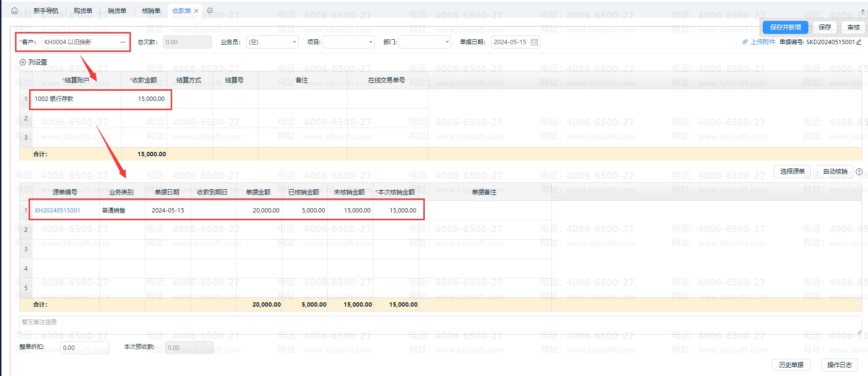Screen dimensions: 868x376
Task: Expand the 项目 dropdown
Action: 370,42
